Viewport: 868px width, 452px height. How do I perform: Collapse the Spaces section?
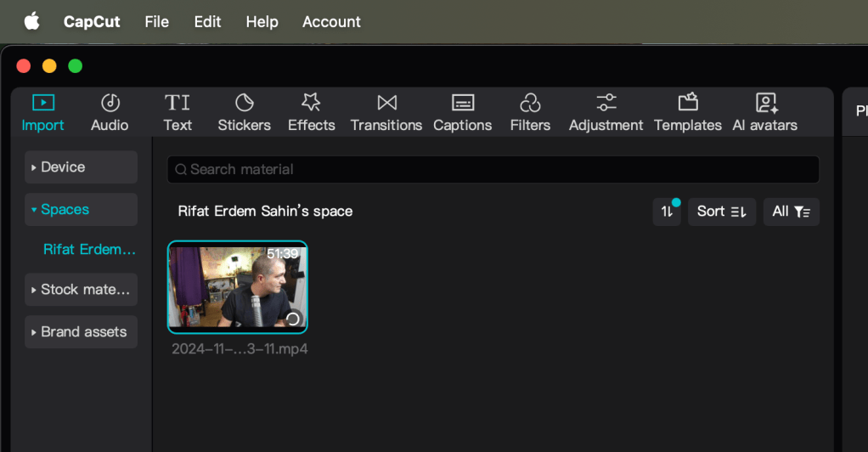[81, 209]
